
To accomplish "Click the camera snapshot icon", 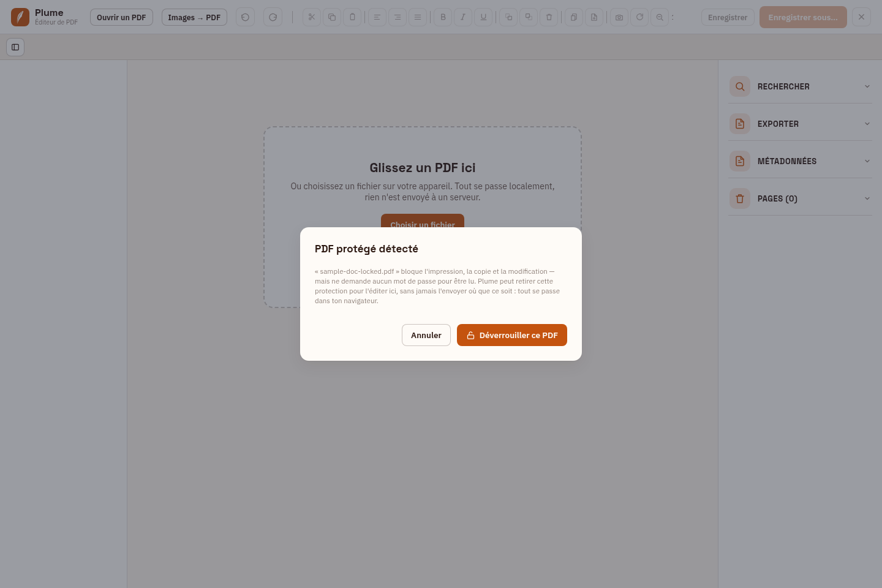I will [x=619, y=17].
